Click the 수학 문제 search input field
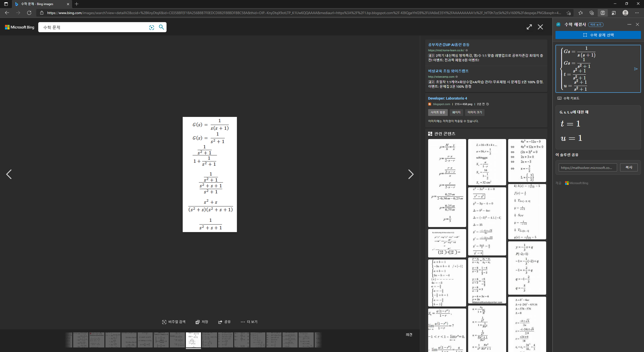The height and width of the screenshot is (352, 644). (93, 27)
